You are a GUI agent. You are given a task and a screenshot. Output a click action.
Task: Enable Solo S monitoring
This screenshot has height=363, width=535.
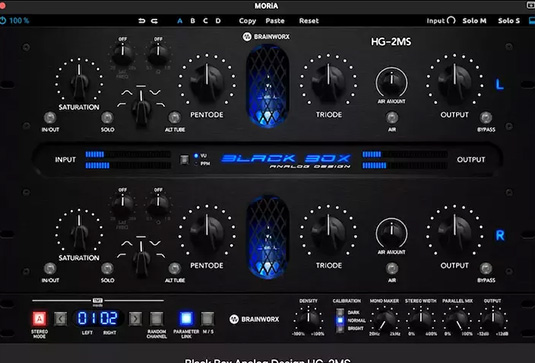[x=509, y=21]
